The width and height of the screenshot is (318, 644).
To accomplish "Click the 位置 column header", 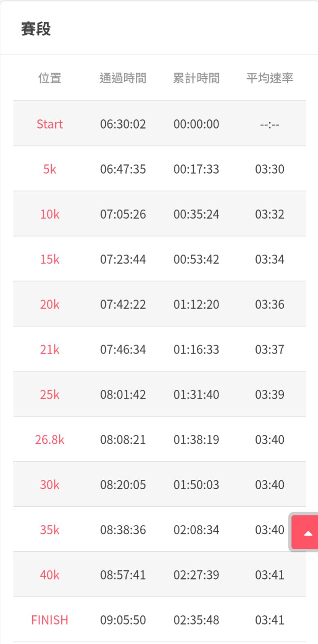I will point(50,78).
